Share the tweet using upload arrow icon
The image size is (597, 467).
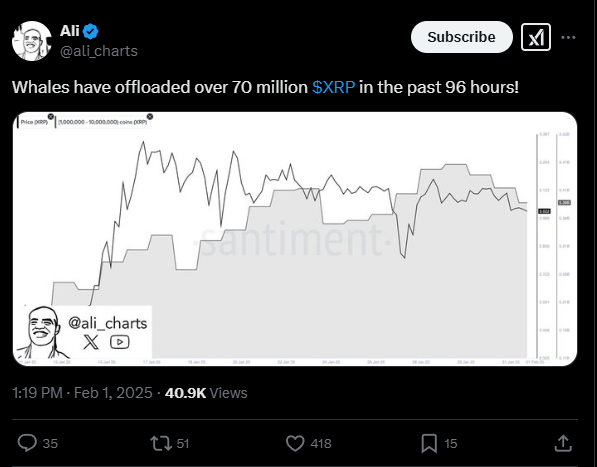click(563, 443)
